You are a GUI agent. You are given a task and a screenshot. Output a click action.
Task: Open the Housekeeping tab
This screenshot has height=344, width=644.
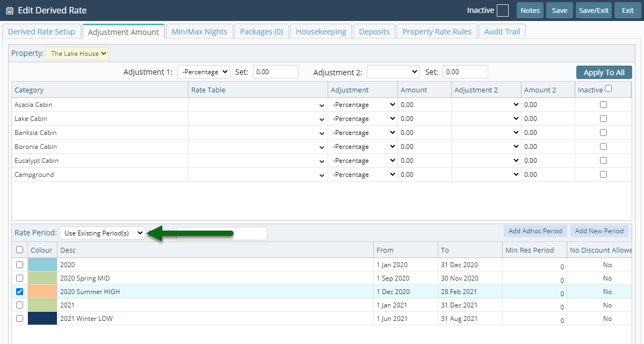coord(321,32)
